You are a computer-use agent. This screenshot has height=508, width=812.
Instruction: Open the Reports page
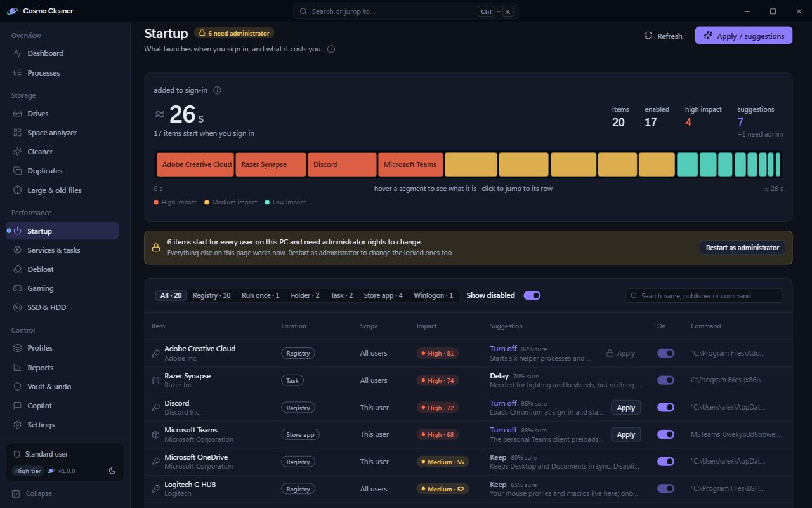[62, 368]
